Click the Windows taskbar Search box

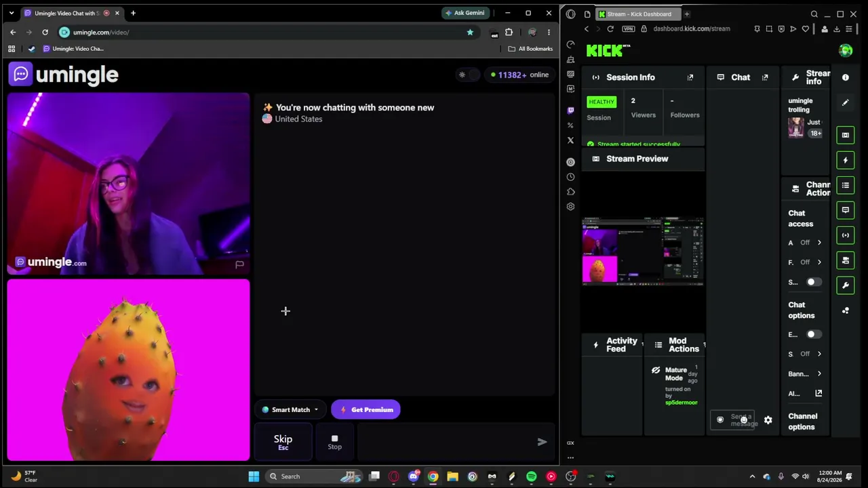click(x=314, y=476)
